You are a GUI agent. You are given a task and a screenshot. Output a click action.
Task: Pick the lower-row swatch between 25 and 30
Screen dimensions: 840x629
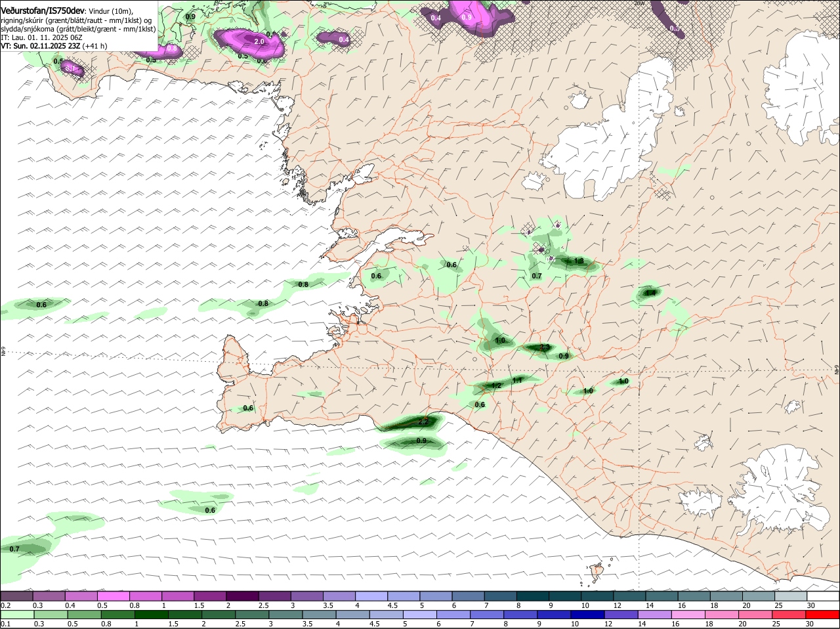click(790, 615)
